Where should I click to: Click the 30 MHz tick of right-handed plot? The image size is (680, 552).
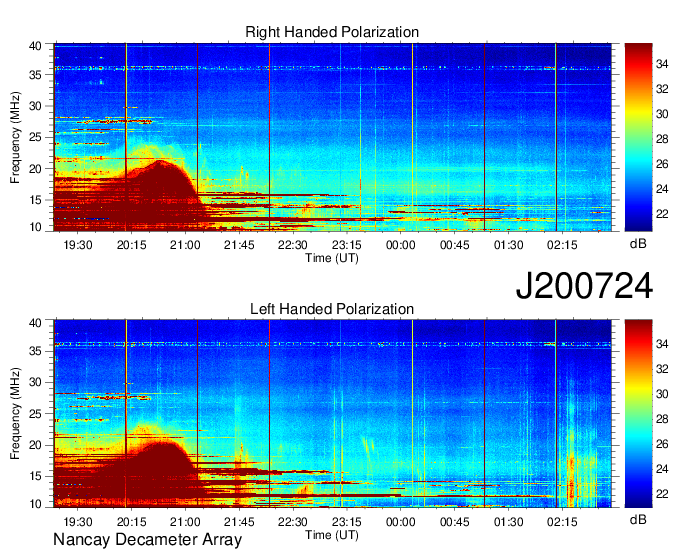[35, 106]
